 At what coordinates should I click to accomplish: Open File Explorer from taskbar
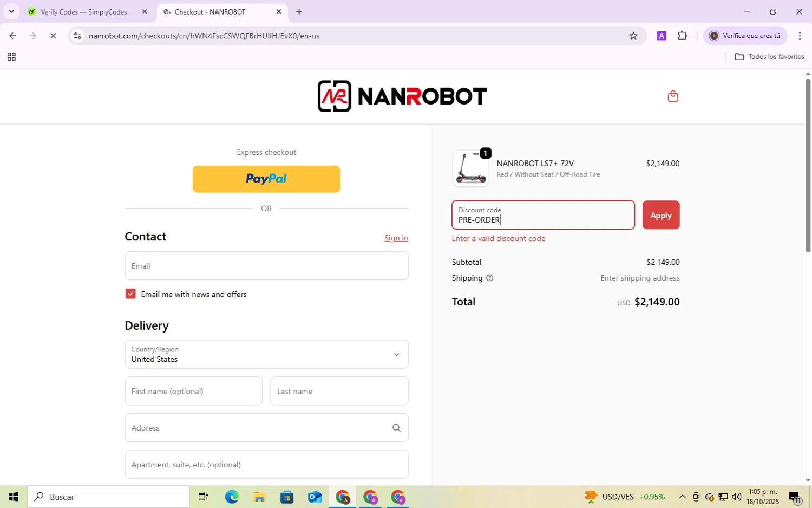[259, 497]
